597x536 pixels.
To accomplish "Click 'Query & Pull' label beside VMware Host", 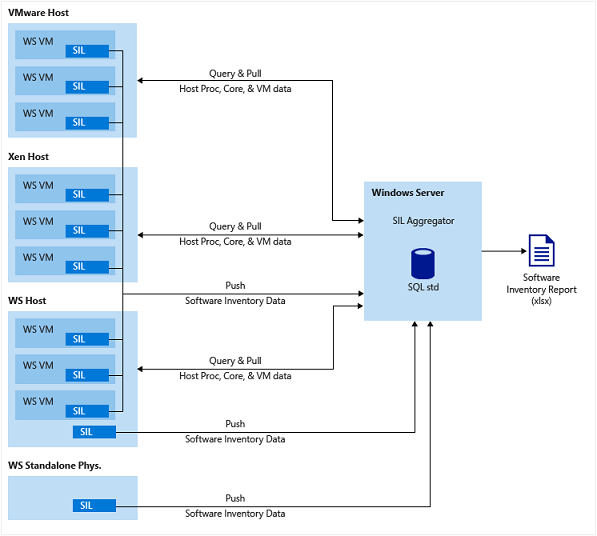I will click(235, 73).
